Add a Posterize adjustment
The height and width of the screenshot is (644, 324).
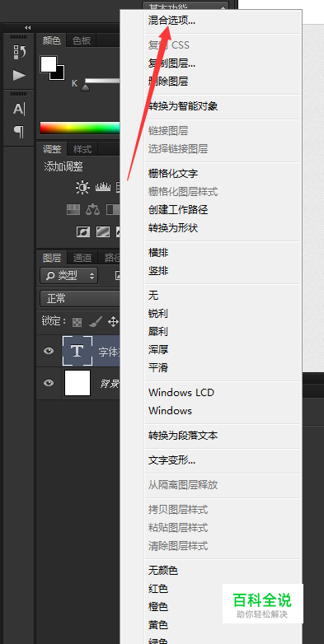pyautogui.click(x=103, y=232)
